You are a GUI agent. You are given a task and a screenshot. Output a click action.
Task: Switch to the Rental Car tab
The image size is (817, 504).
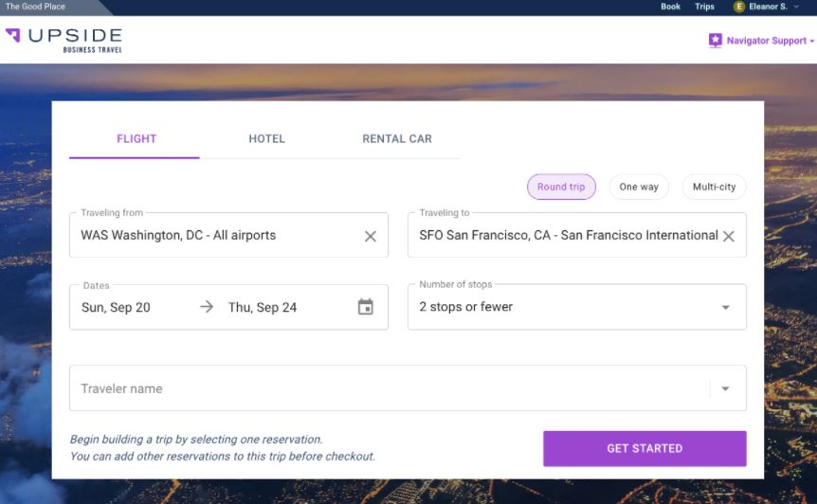coord(397,138)
